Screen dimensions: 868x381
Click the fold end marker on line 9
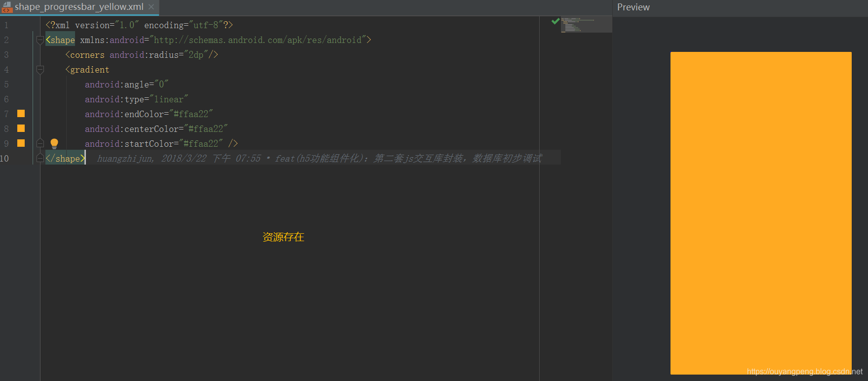click(x=40, y=143)
